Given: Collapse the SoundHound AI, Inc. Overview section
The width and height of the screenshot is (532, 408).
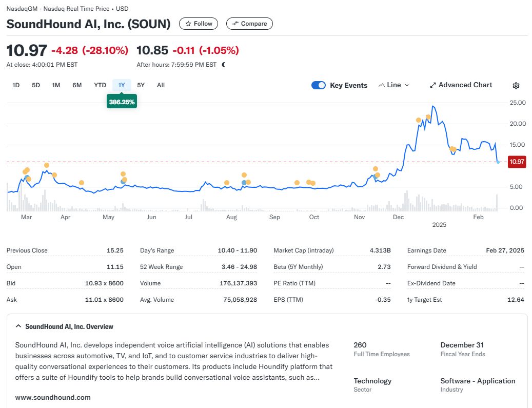Looking at the screenshot, I should 18,326.
